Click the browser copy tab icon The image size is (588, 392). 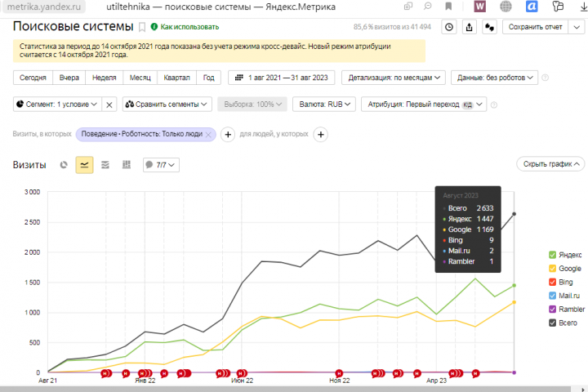pos(408,6)
